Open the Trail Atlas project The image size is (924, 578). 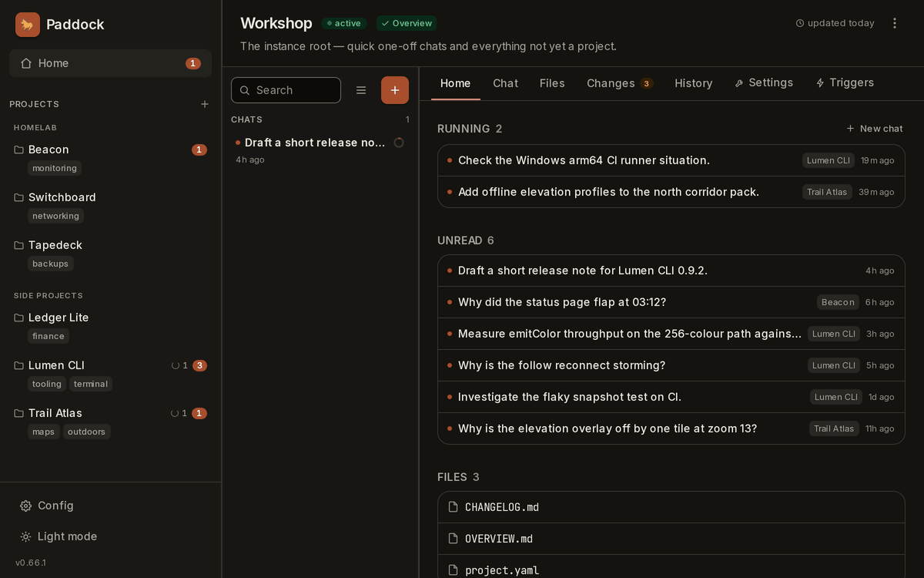tap(55, 413)
